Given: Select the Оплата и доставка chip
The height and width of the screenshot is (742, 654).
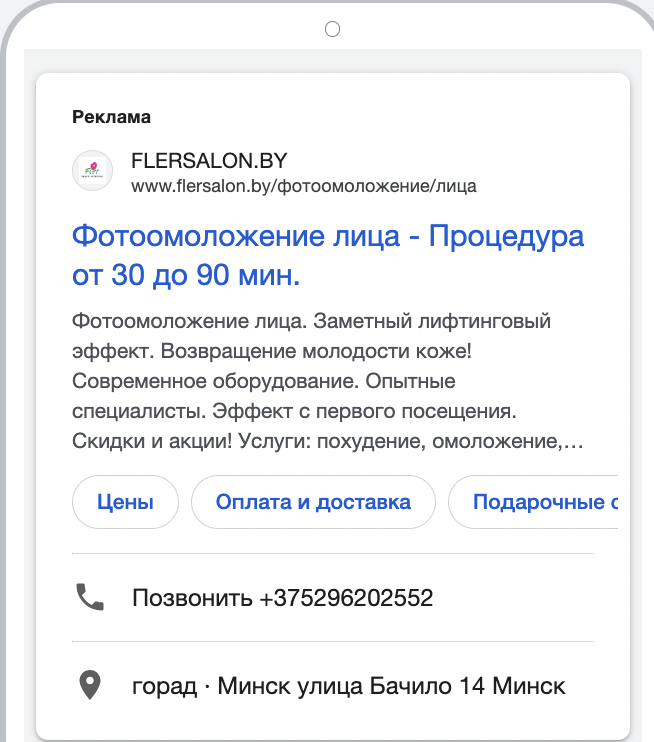Looking at the screenshot, I should (313, 502).
